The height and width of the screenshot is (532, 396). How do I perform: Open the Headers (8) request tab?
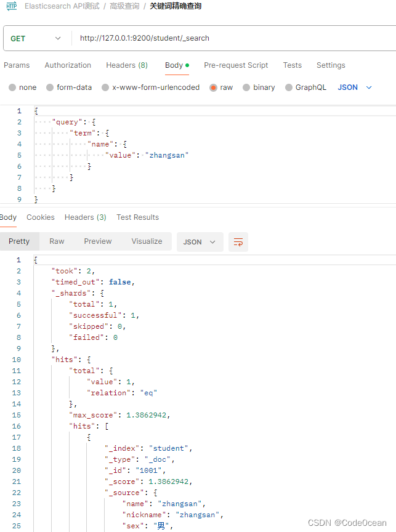[x=127, y=65]
